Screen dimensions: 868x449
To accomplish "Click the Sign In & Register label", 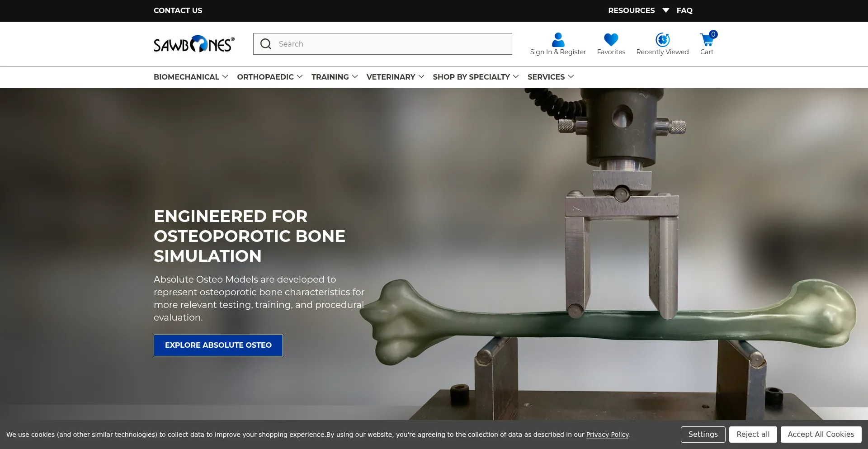I will 558,52.
